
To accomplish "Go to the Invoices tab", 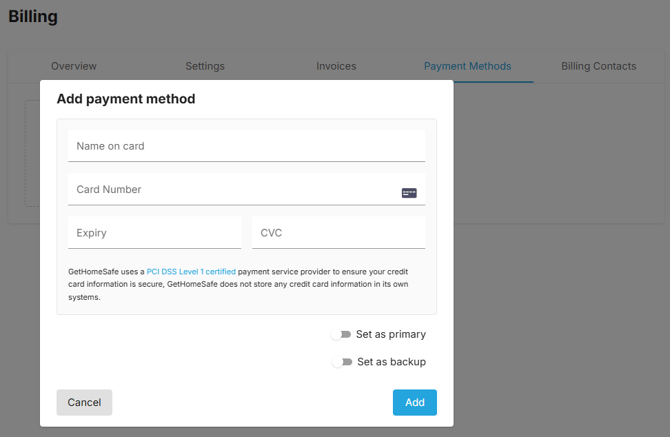I will (x=336, y=66).
